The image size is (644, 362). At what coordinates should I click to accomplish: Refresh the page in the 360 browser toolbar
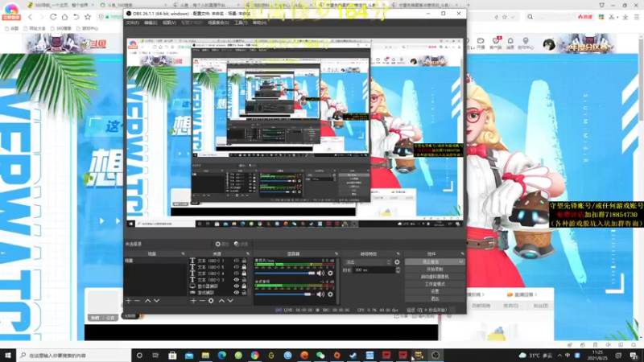point(53,17)
